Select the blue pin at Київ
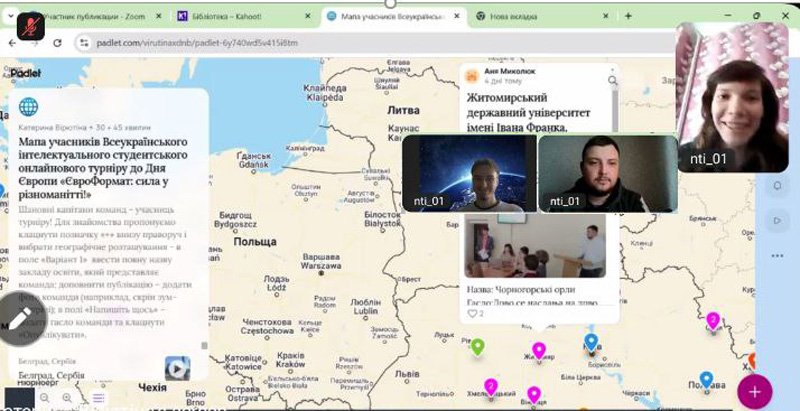The width and height of the screenshot is (800, 411). tap(591, 342)
